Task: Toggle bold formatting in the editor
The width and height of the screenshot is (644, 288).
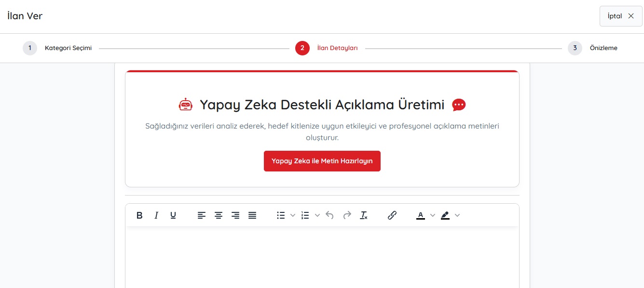Action: pyautogui.click(x=139, y=215)
